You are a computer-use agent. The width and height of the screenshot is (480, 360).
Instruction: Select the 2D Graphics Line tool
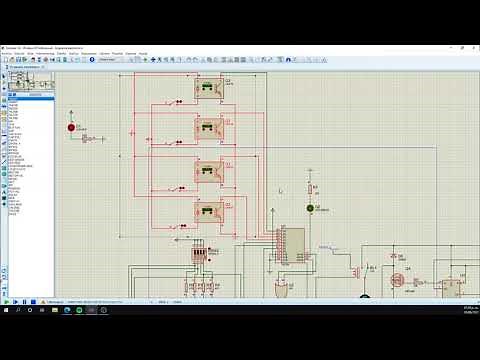(x=4, y=162)
